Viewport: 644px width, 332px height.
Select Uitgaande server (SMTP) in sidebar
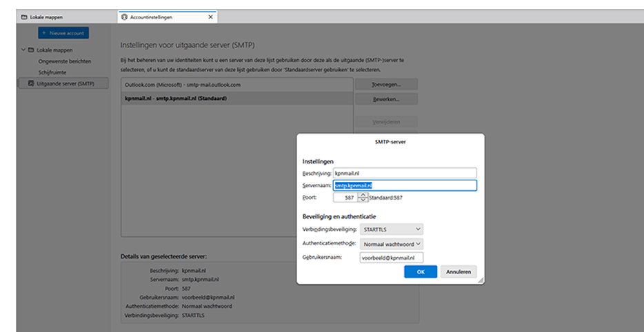(x=63, y=83)
